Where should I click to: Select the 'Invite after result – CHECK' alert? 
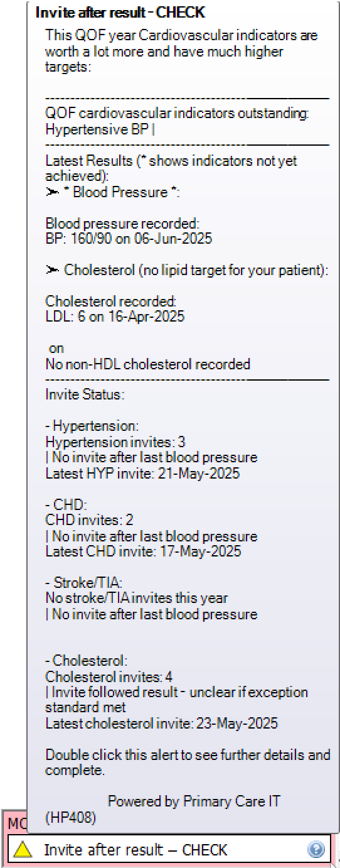[169, 850]
